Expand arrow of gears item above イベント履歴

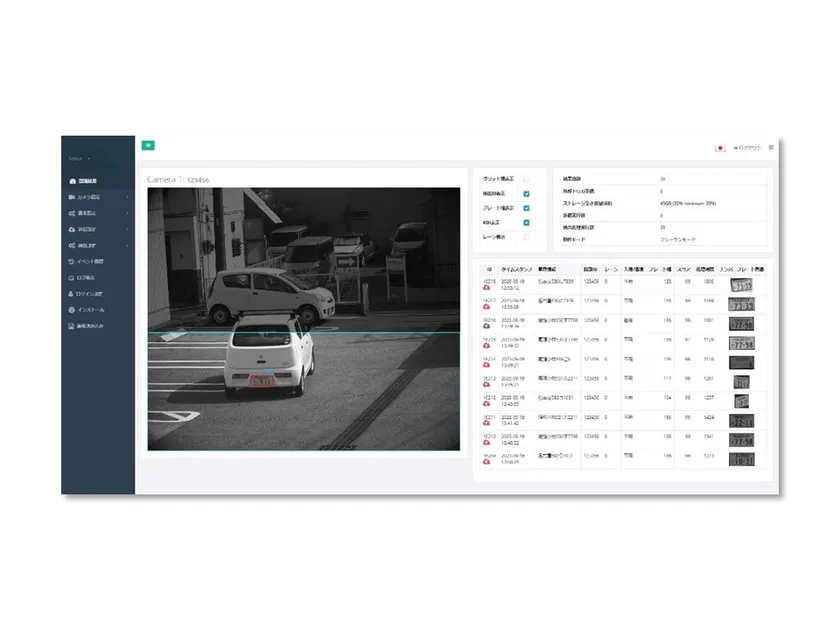(x=127, y=245)
